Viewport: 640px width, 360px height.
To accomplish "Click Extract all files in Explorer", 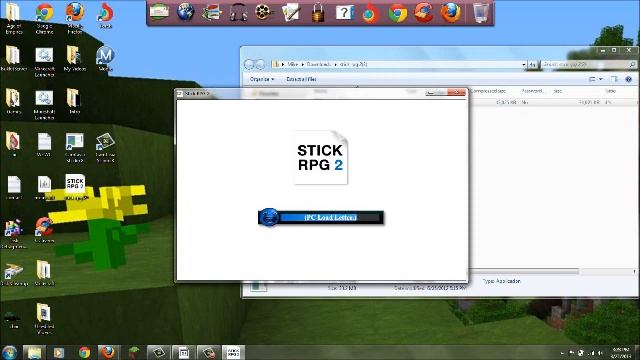I will point(301,79).
